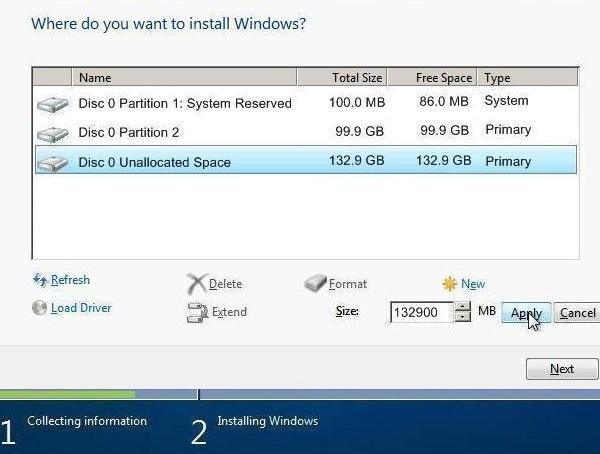Sort by the Free Space column header
This screenshot has height=454, width=600.
(432, 78)
